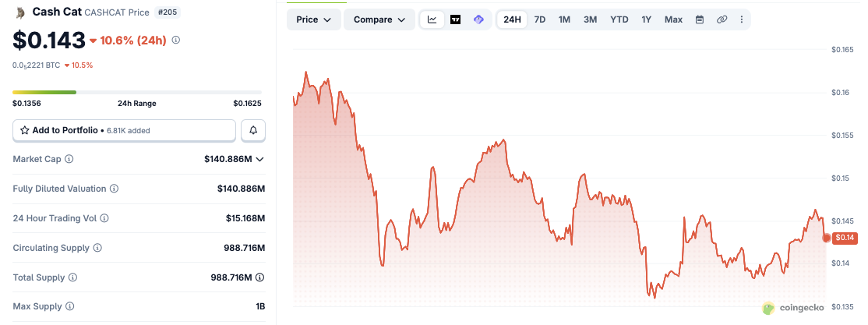Click the $0.155 axis label
868x325 pixels.
[842, 135]
